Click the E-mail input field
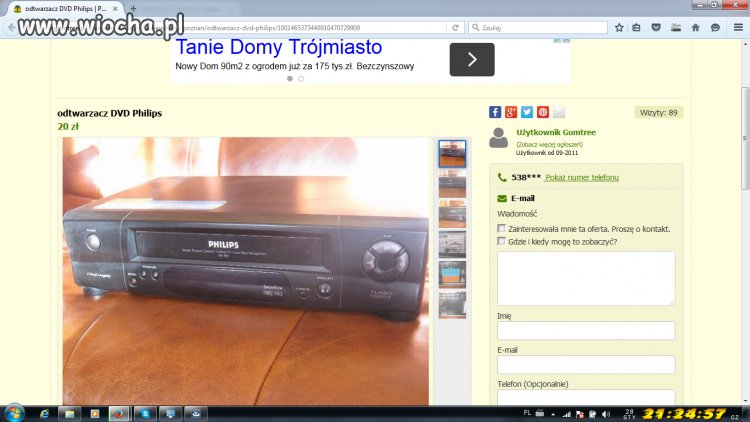Viewport: 750px width, 422px height. pyautogui.click(x=586, y=365)
